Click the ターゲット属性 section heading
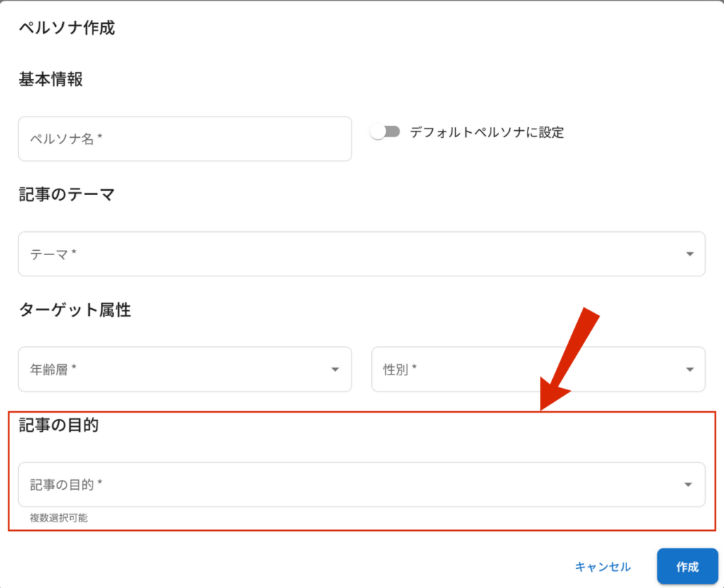This screenshot has width=724, height=588. pyautogui.click(x=75, y=310)
